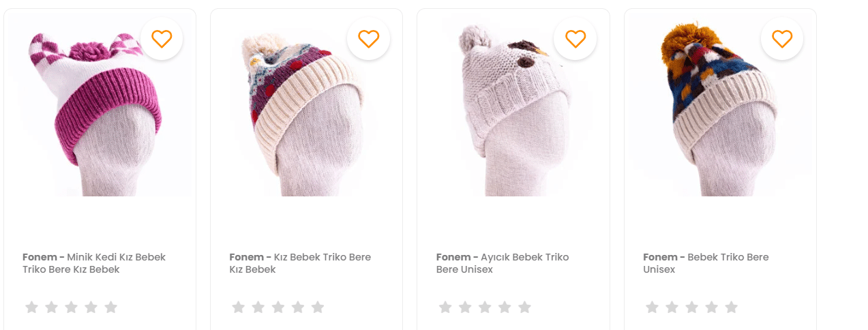The image size is (868, 330).
Task: Give Ayıcık Bebek hat first star
Action: coord(445,307)
